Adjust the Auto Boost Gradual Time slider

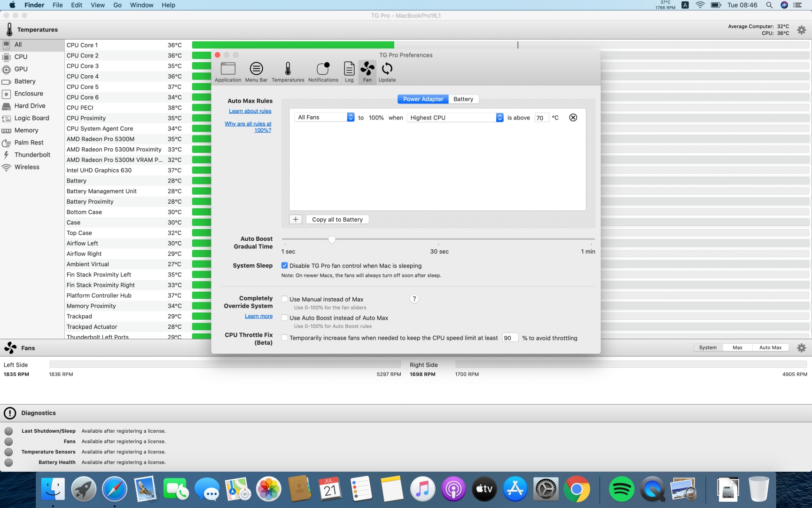[332, 240]
